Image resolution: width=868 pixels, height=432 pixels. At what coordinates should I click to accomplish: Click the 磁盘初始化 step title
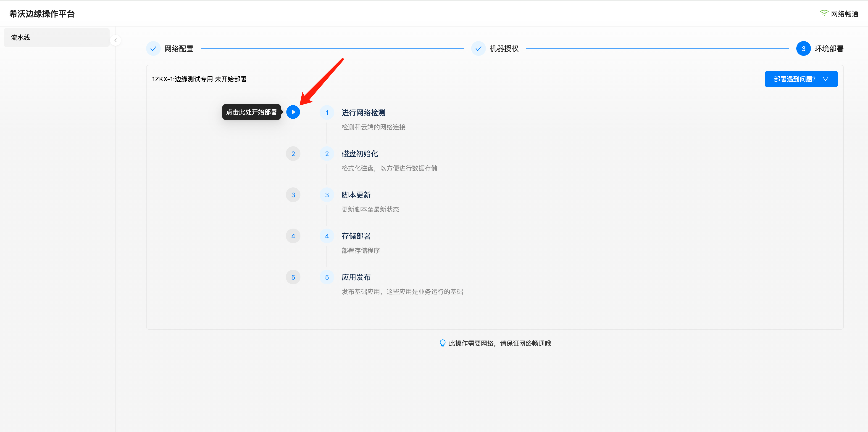pos(360,154)
